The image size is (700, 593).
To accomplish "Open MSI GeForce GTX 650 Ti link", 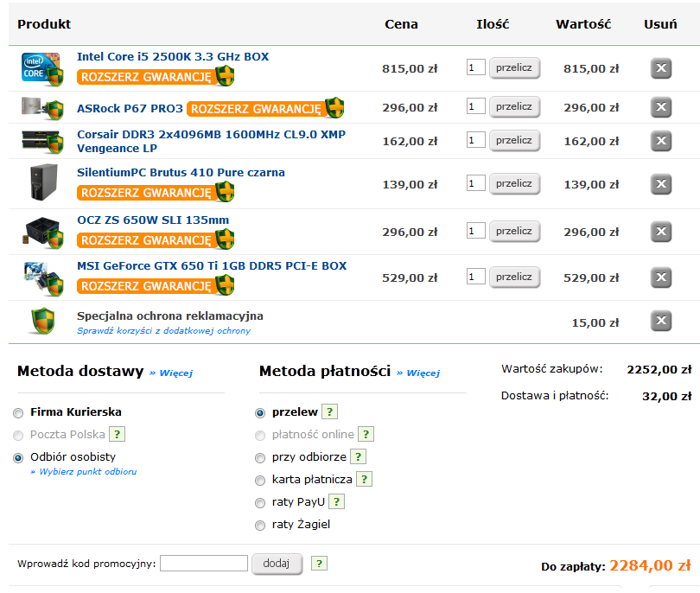I will click(212, 265).
